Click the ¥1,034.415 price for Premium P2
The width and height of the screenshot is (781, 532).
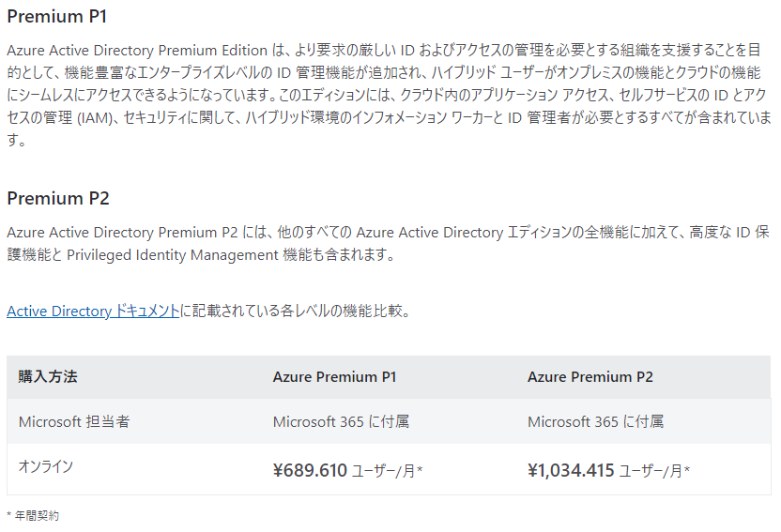pos(571,470)
